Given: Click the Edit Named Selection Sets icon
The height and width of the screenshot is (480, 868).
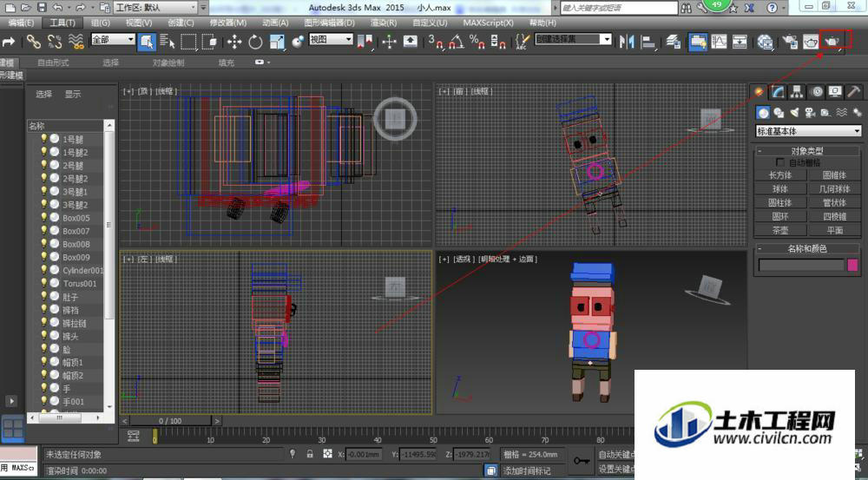Looking at the screenshot, I should [522, 42].
